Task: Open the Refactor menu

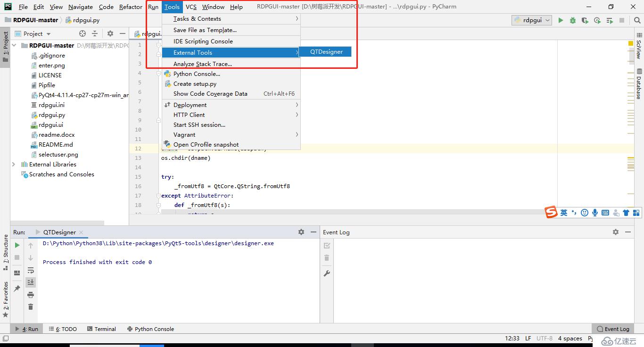Action: coord(131,7)
